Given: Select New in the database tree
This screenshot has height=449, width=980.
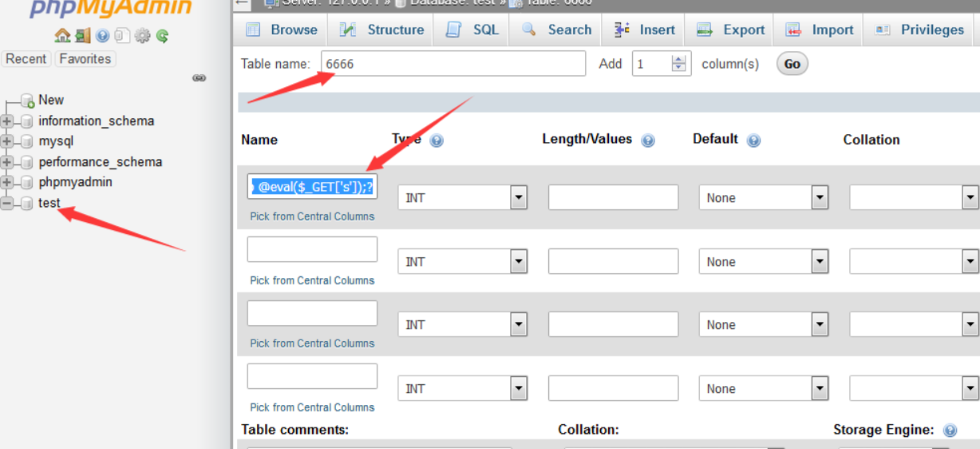Looking at the screenshot, I should coord(51,100).
